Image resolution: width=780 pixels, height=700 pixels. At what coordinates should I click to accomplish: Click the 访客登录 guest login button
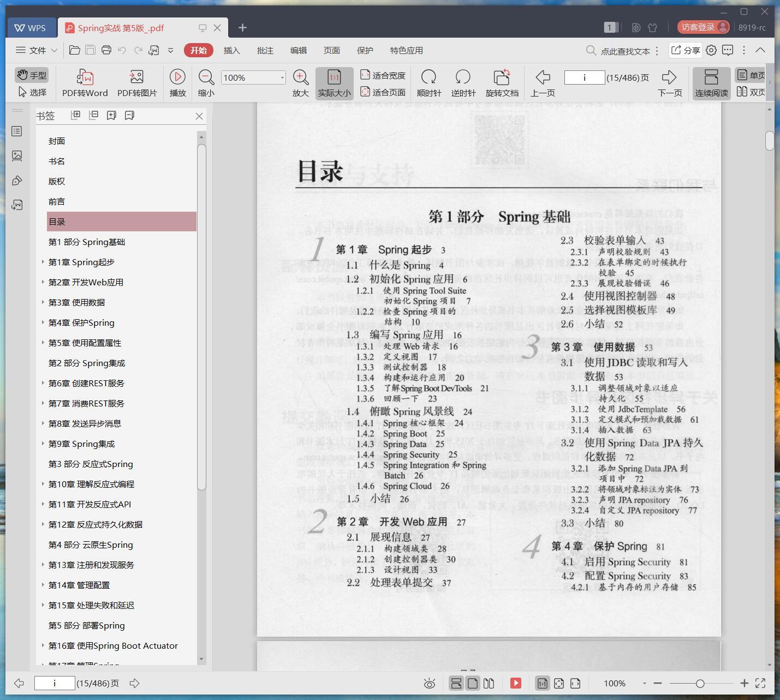point(703,27)
